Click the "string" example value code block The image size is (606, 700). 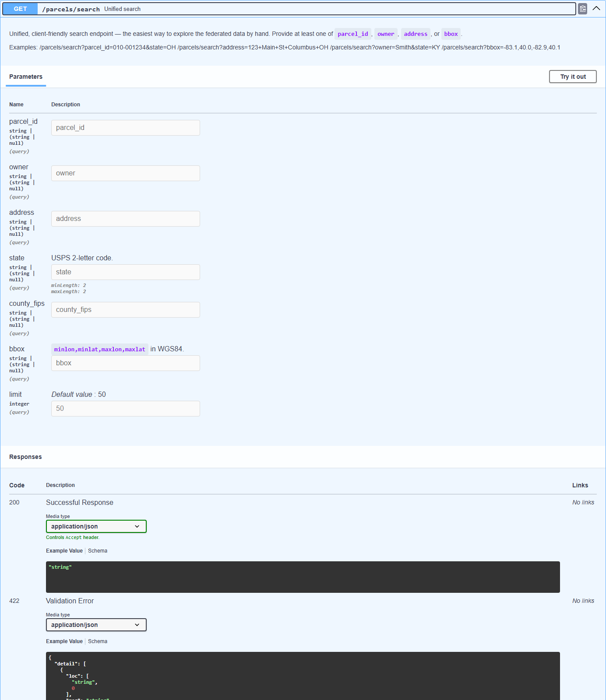tap(303, 577)
